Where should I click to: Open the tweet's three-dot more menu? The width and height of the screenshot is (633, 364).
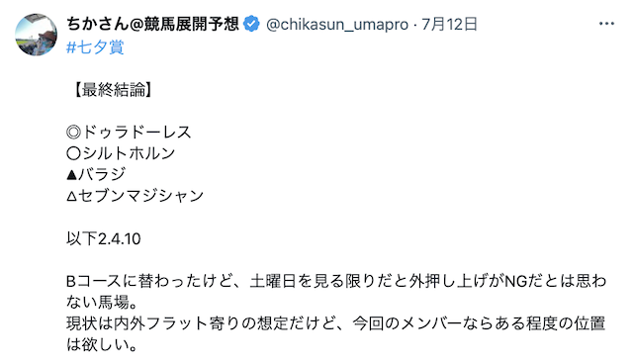(x=606, y=24)
